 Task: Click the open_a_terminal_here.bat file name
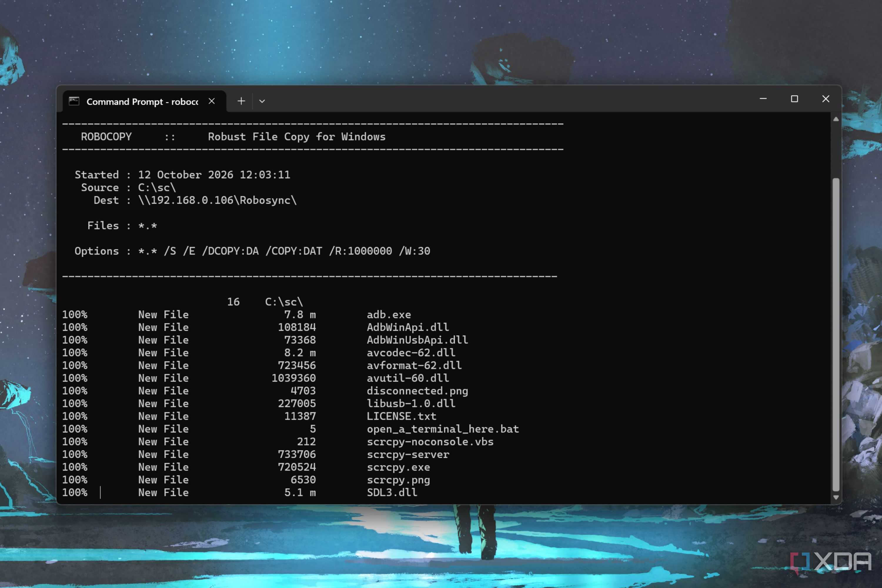[x=442, y=429]
